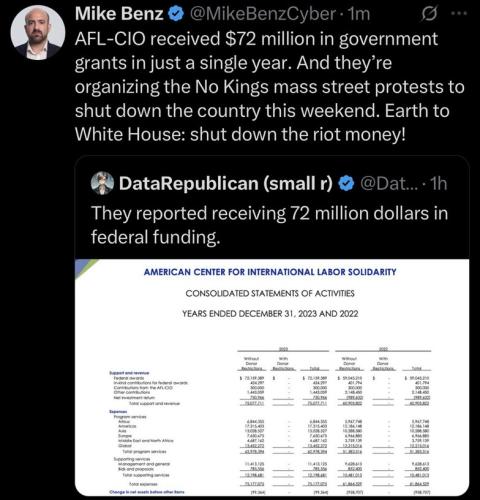
Task: Click the 2022 column header in table
Action: pos(383,349)
